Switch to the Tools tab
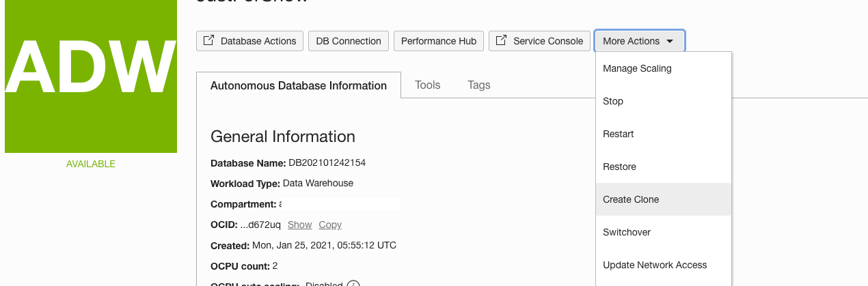Screen dimensions: 868x286 coord(428,85)
